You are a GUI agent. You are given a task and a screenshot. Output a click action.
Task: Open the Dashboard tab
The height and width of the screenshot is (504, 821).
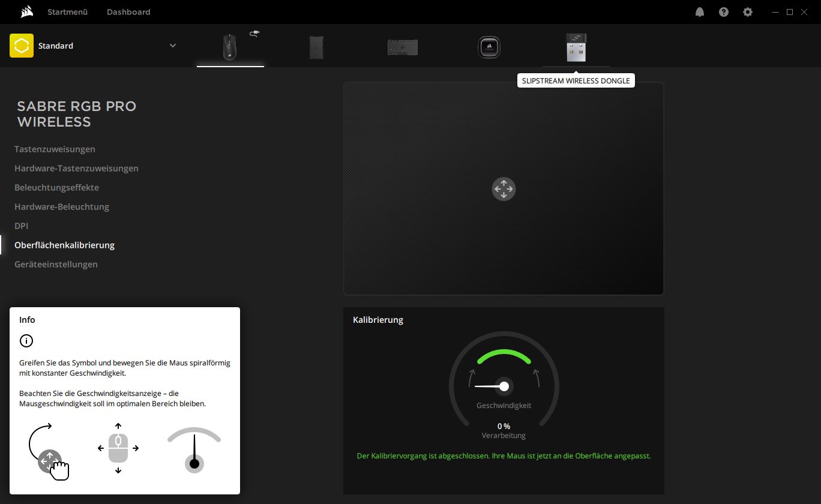coord(128,12)
